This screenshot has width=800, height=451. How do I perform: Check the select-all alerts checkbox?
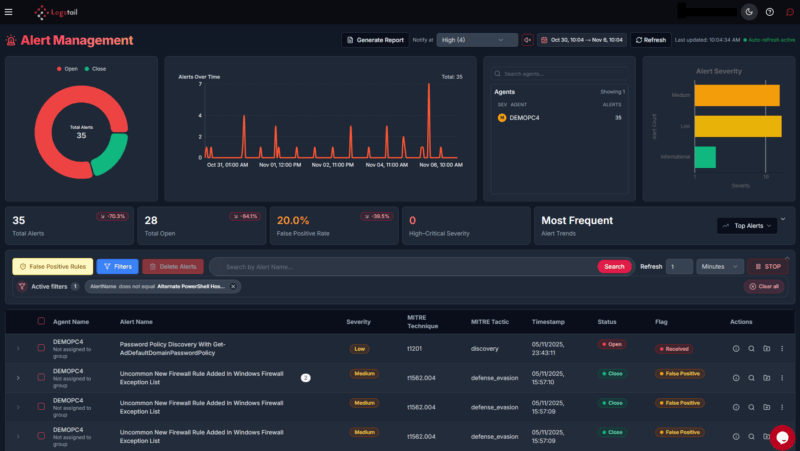[41, 321]
